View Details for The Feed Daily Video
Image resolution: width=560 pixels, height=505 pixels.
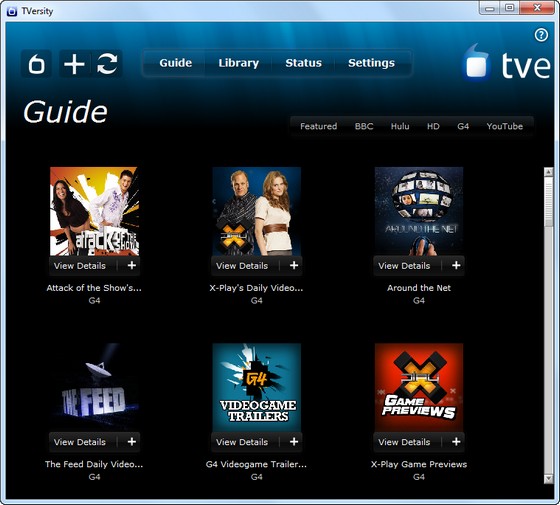point(80,442)
